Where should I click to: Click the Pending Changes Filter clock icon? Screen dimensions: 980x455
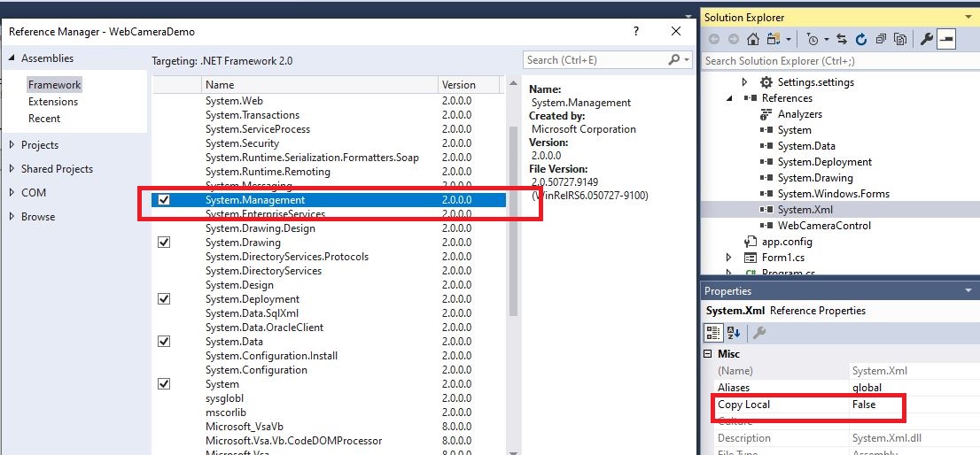click(x=812, y=39)
